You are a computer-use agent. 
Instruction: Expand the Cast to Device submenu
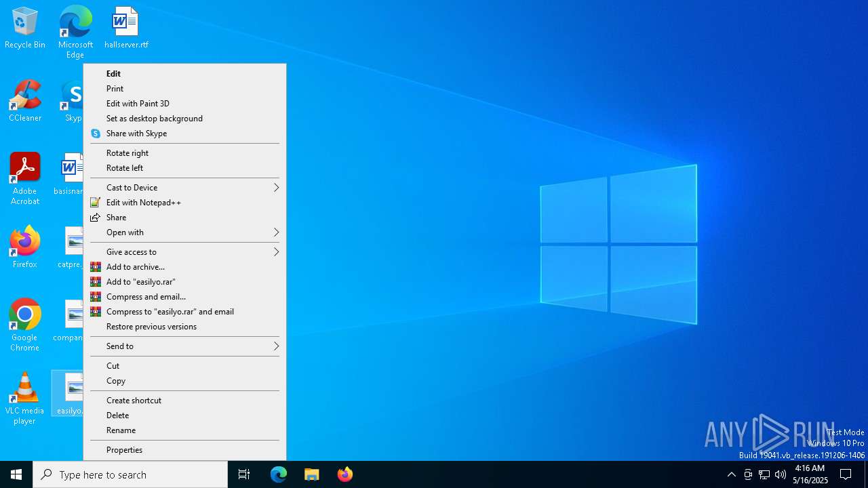pos(184,188)
